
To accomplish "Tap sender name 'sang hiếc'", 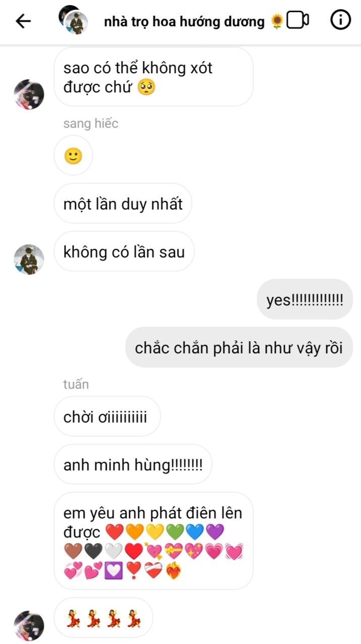I will tap(91, 124).
